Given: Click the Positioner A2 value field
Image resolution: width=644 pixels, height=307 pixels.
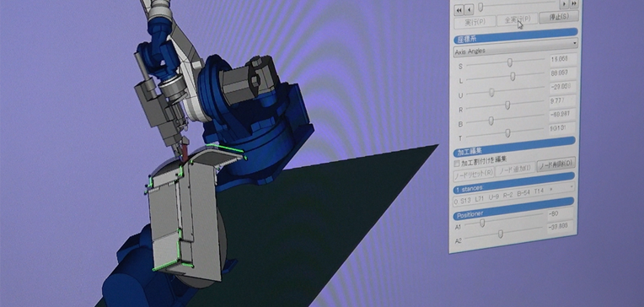Looking at the screenshot, I should coord(561,226).
